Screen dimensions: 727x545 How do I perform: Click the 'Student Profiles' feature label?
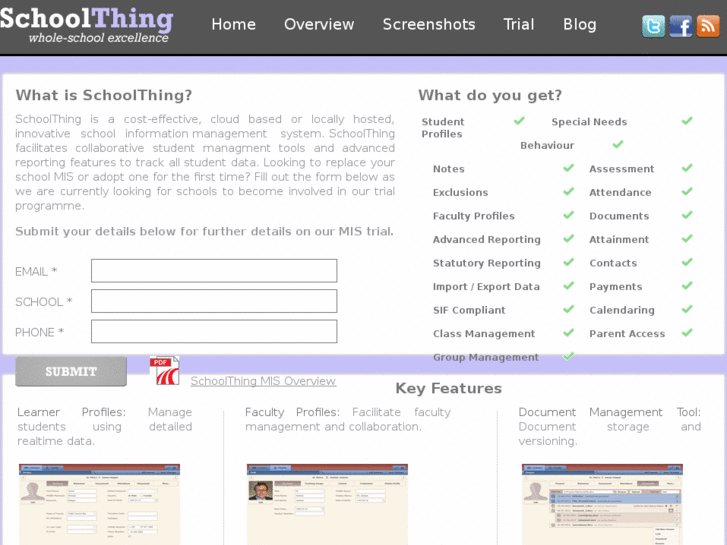(x=443, y=128)
